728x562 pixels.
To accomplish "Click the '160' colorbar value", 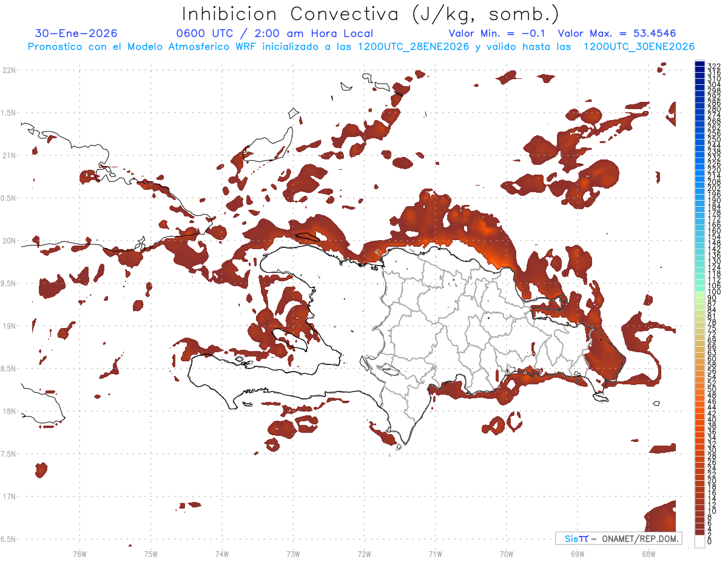I will click(x=714, y=231).
